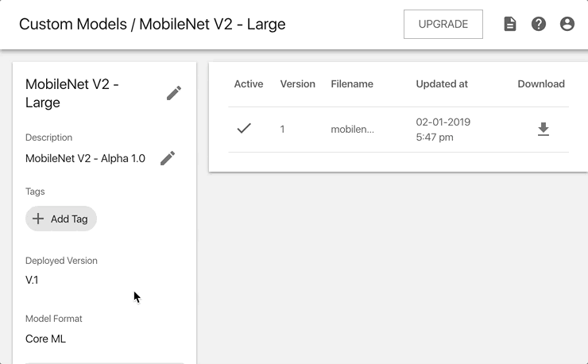The width and height of the screenshot is (588, 364).
Task: Click the plus icon in Add Tag
Action: point(38,219)
